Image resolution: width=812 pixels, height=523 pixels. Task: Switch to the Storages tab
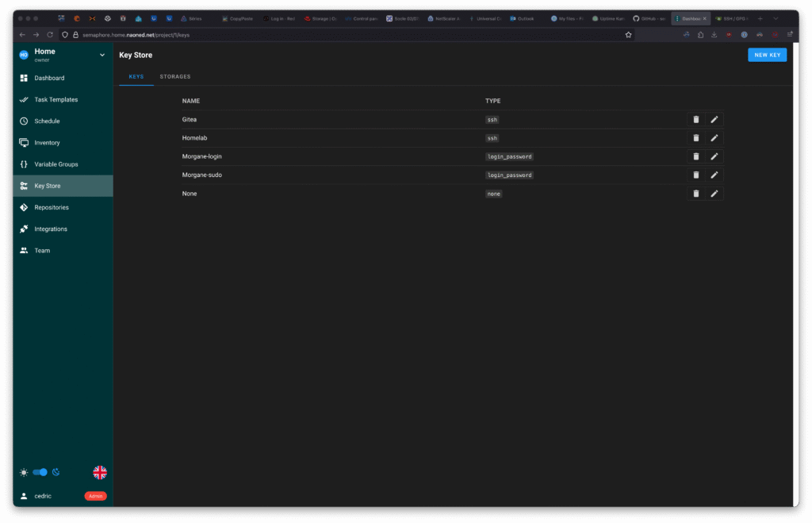(175, 77)
